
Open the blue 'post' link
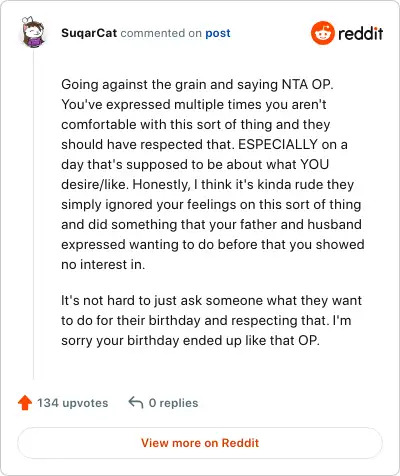tap(218, 33)
